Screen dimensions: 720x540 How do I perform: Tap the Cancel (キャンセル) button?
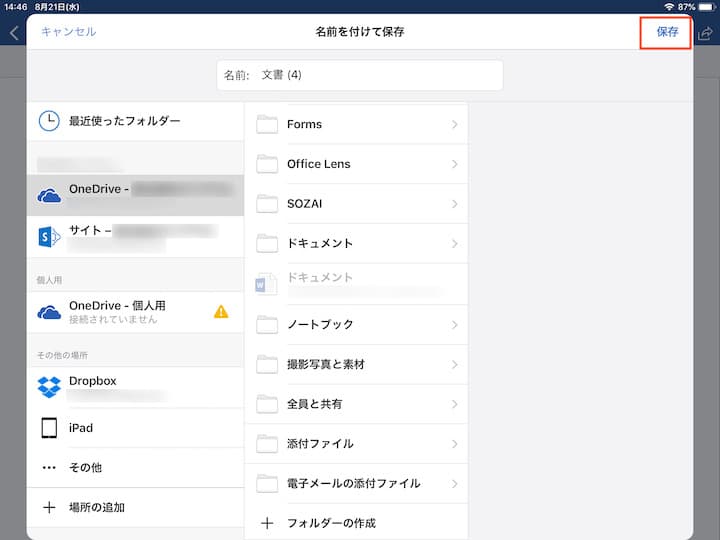[68, 32]
